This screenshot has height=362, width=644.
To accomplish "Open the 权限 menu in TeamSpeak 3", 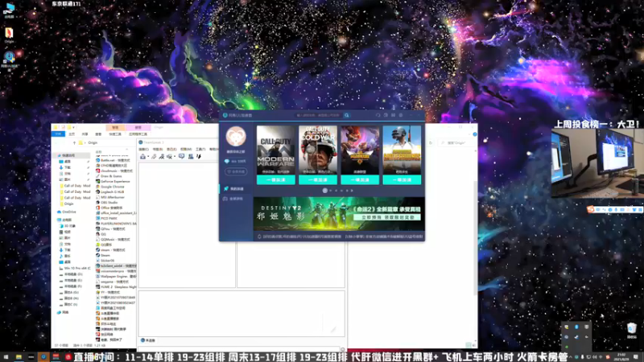I will click(x=186, y=150).
